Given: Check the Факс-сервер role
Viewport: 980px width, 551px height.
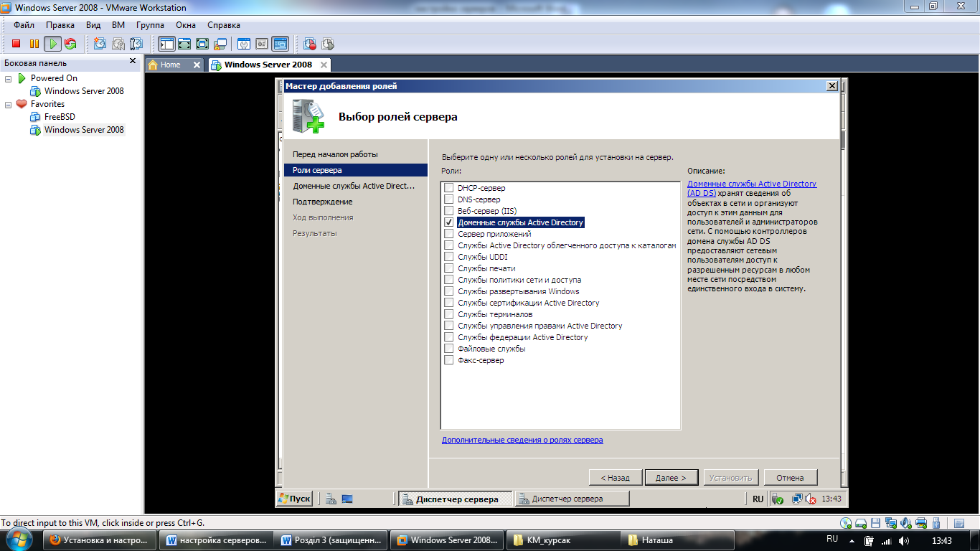Looking at the screenshot, I should click(x=449, y=360).
